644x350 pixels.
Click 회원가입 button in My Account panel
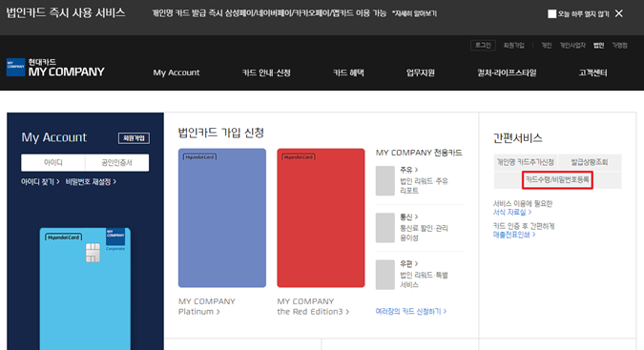point(134,138)
